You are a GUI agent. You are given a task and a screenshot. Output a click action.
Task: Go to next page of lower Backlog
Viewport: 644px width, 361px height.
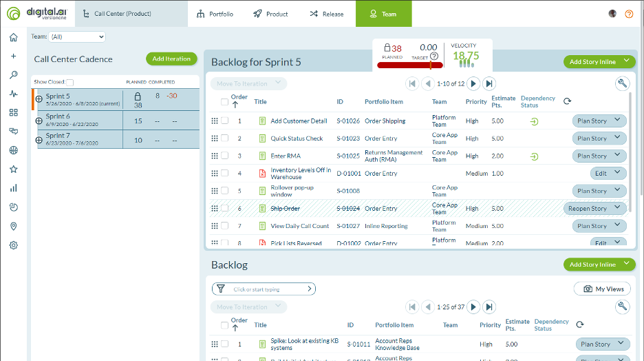473,307
